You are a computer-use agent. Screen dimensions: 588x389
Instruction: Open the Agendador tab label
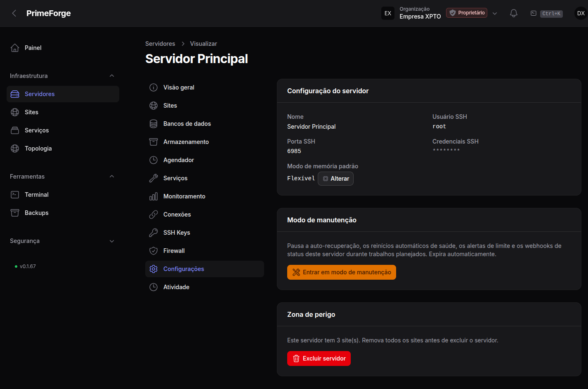179,160
